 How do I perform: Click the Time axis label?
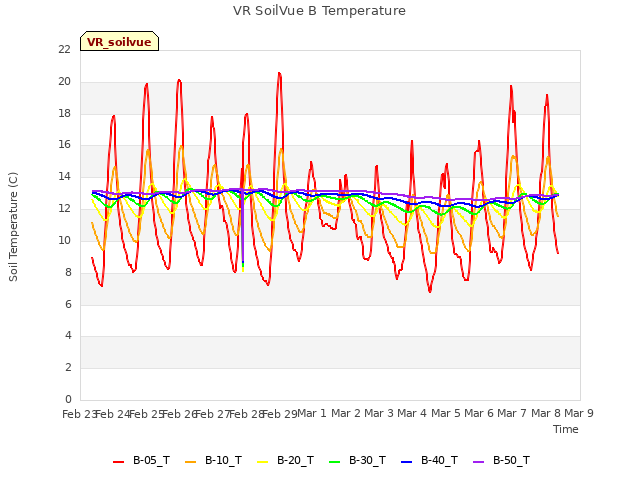[x=566, y=429]
